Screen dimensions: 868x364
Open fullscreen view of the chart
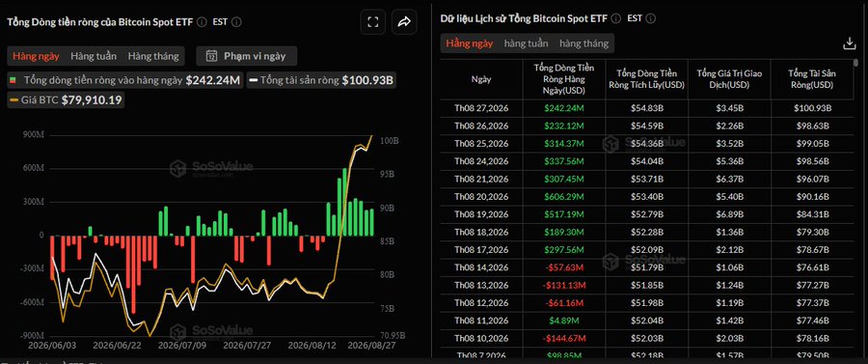point(373,21)
